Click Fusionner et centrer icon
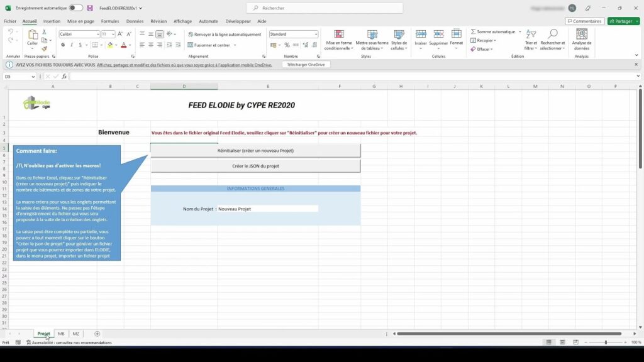 191,45
